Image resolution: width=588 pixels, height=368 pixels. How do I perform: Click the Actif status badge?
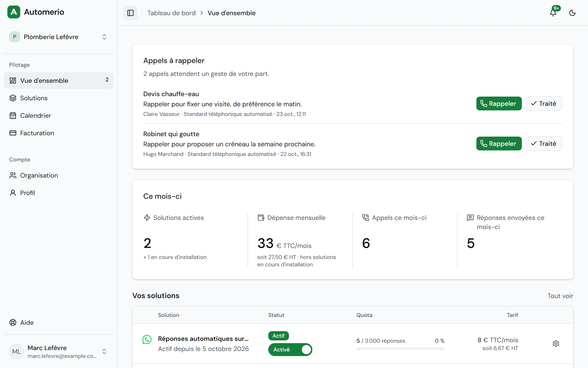278,336
